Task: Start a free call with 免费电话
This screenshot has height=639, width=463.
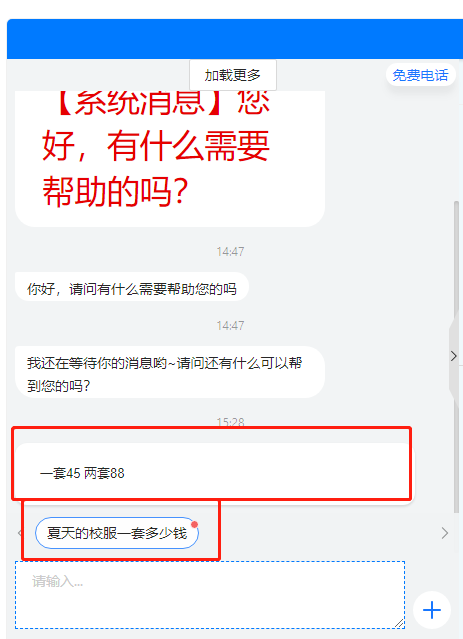Action: (x=420, y=75)
